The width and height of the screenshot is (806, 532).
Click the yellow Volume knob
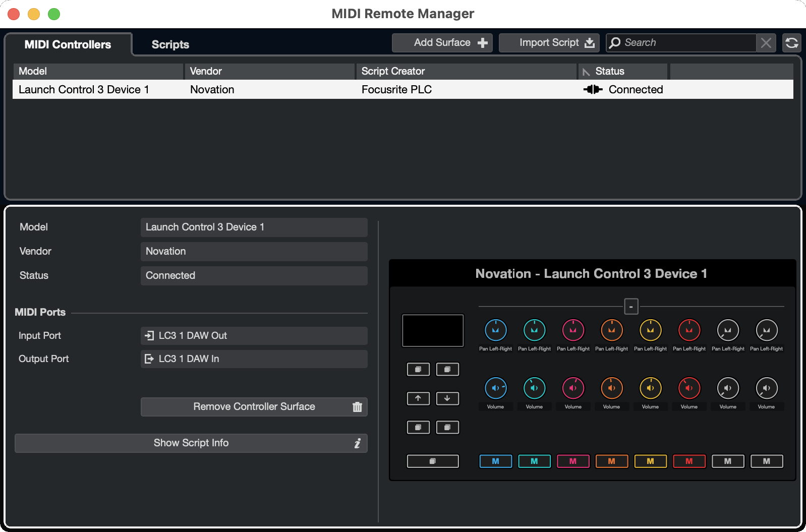650,388
